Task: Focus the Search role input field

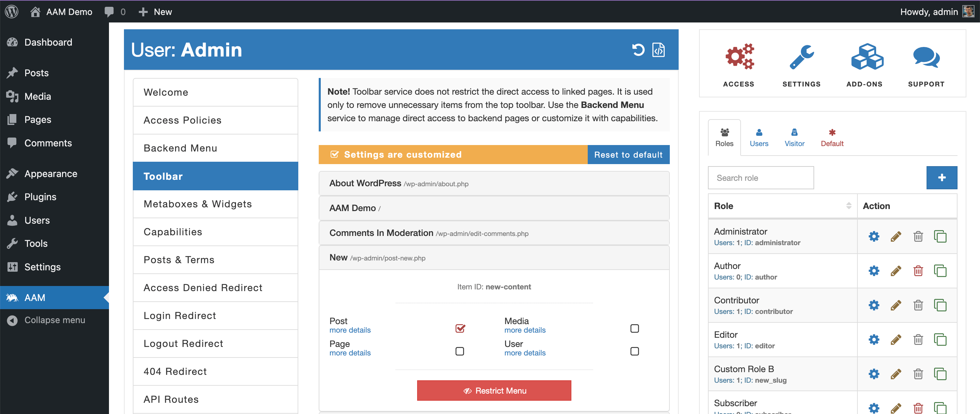Action: click(x=760, y=178)
